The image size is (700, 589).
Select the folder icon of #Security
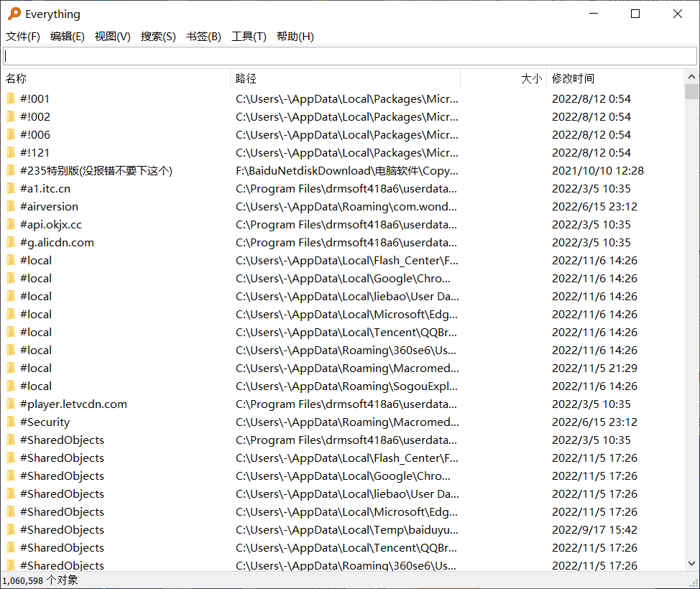[11, 422]
